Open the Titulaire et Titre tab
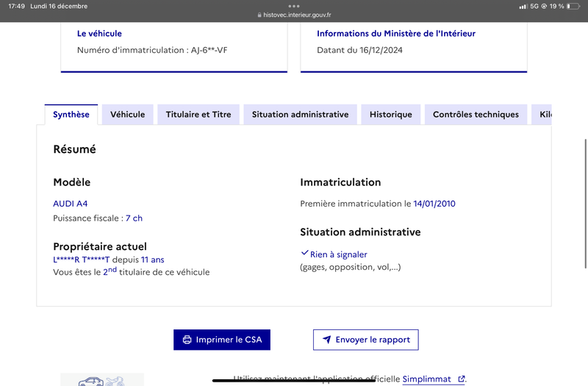 point(198,115)
